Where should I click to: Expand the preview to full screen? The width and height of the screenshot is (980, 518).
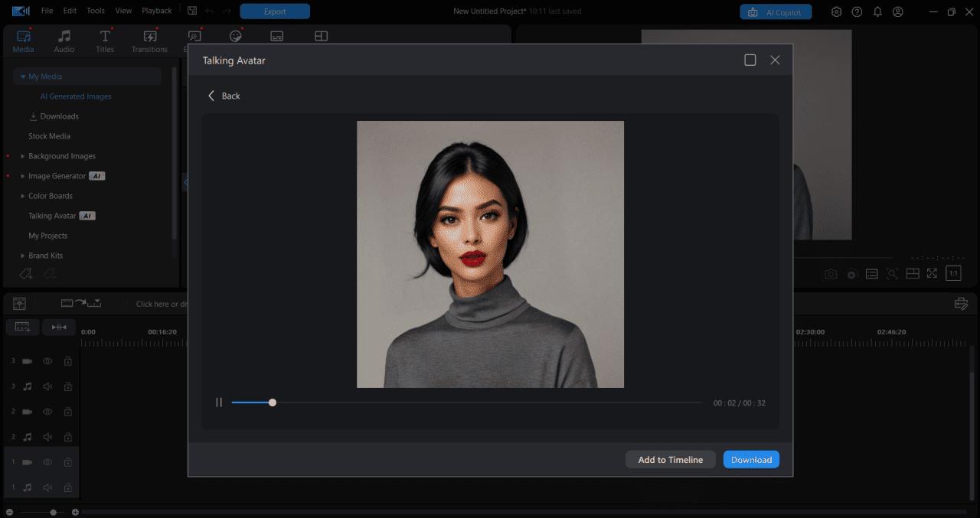[x=932, y=273]
